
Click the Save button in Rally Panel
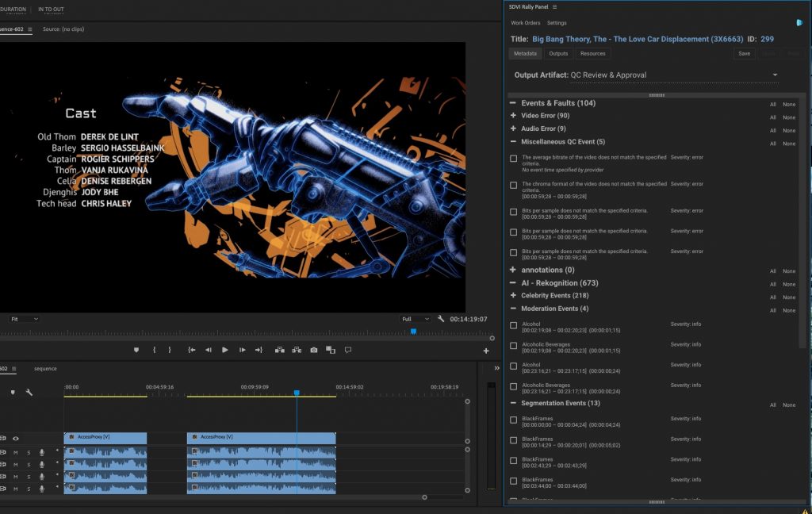744,53
